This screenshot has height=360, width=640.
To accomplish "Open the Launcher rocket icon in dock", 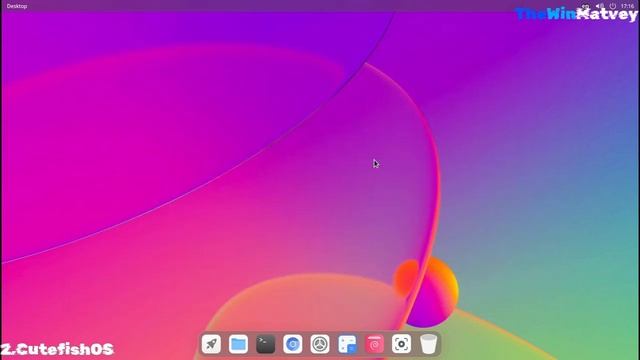I will coord(211,344).
